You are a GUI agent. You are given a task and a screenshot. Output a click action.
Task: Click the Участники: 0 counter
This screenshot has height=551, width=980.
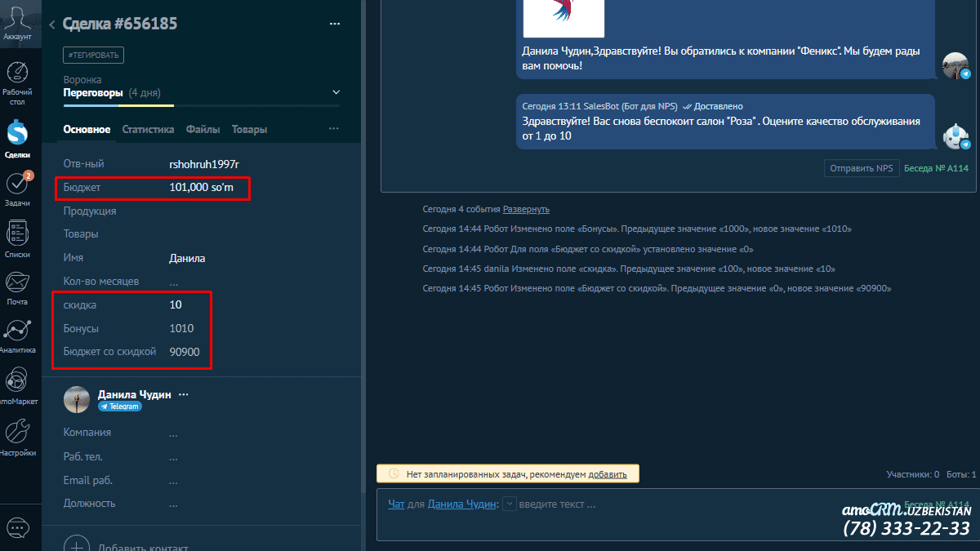point(913,474)
